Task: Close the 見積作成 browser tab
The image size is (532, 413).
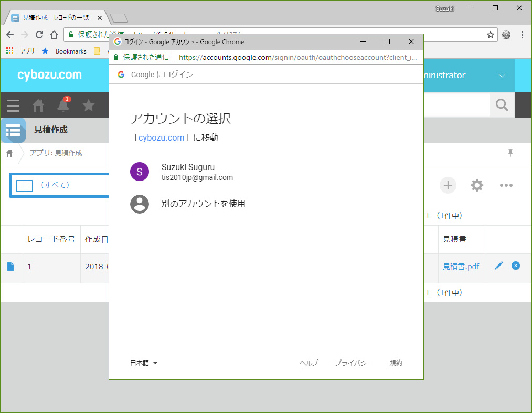Action: 99,18
